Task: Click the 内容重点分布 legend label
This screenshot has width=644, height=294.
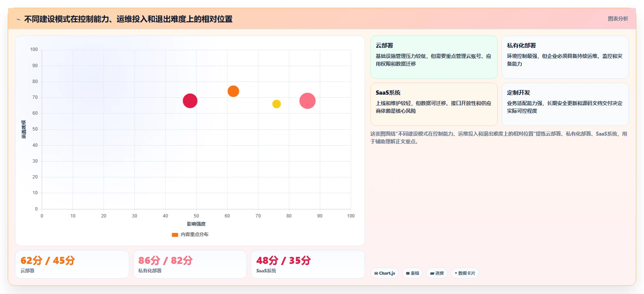Action: pyautogui.click(x=194, y=235)
